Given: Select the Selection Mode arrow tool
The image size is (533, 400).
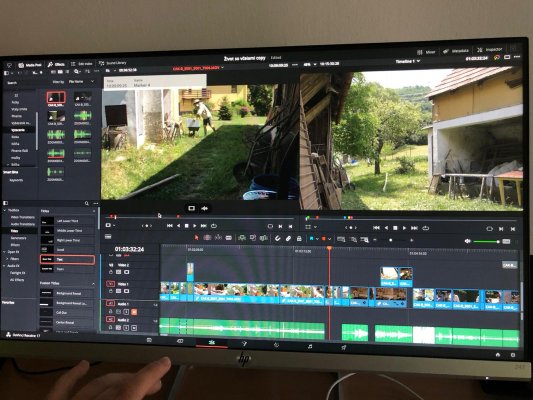Looking at the screenshot, I should coord(196,238).
